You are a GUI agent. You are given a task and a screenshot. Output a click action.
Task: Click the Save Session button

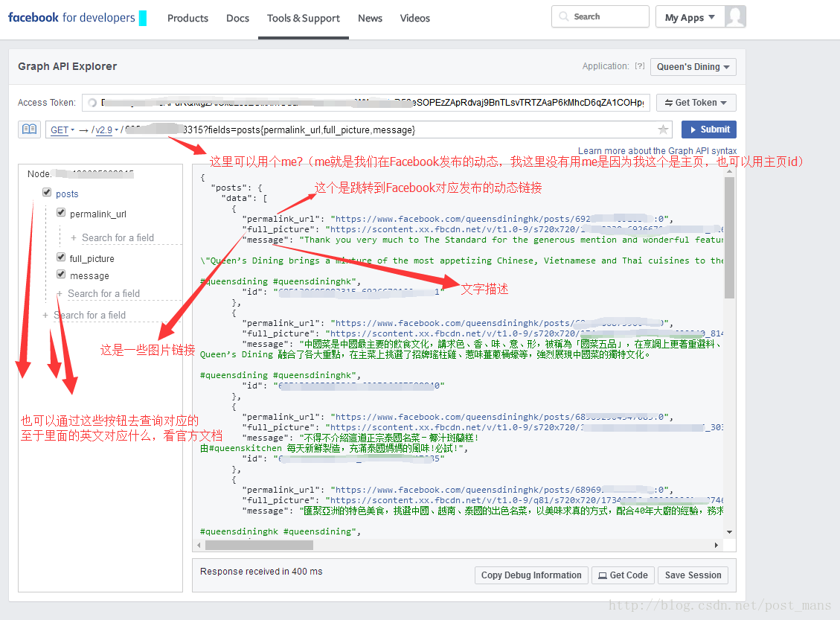click(x=693, y=575)
